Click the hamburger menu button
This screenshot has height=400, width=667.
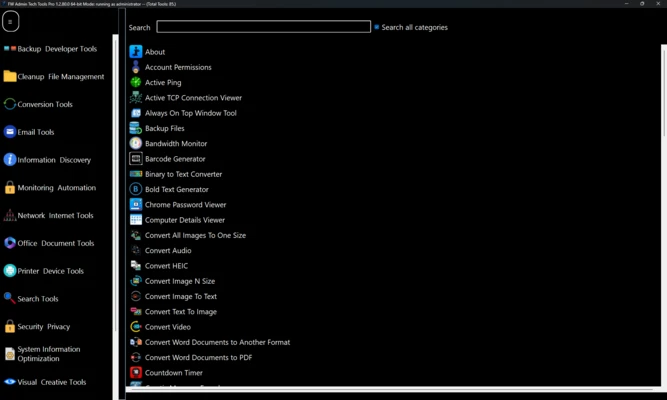click(x=10, y=21)
